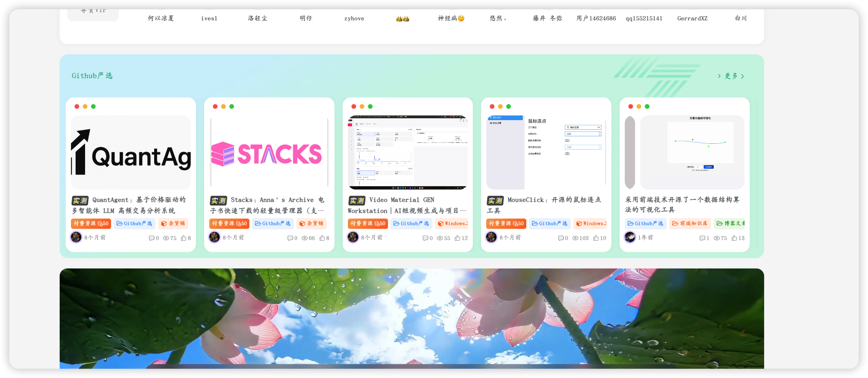Open the MouseClick 开源的鼠标连点工具 title
Viewport: 868px width, 378px height.
[x=544, y=205]
